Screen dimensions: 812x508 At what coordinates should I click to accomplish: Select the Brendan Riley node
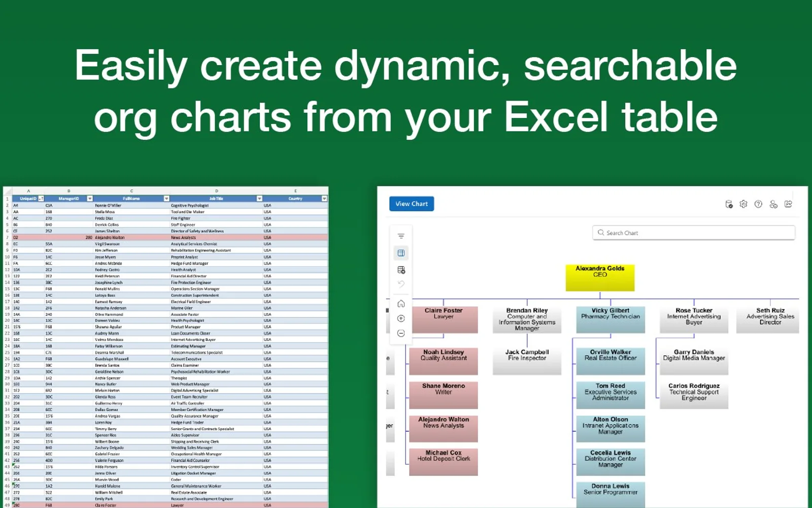pos(527,320)
